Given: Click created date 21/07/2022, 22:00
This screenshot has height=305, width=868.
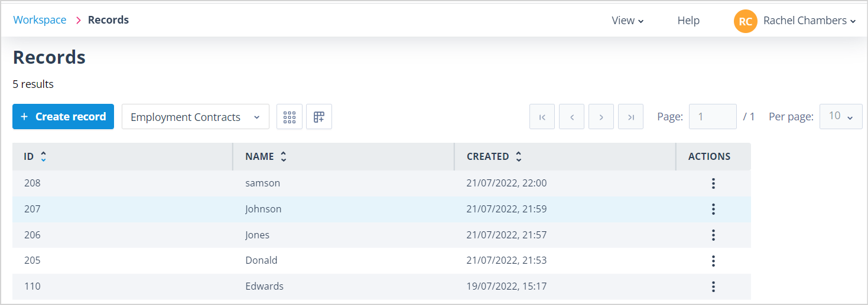Looking at the screenshot, I should (x=507, y=183).
